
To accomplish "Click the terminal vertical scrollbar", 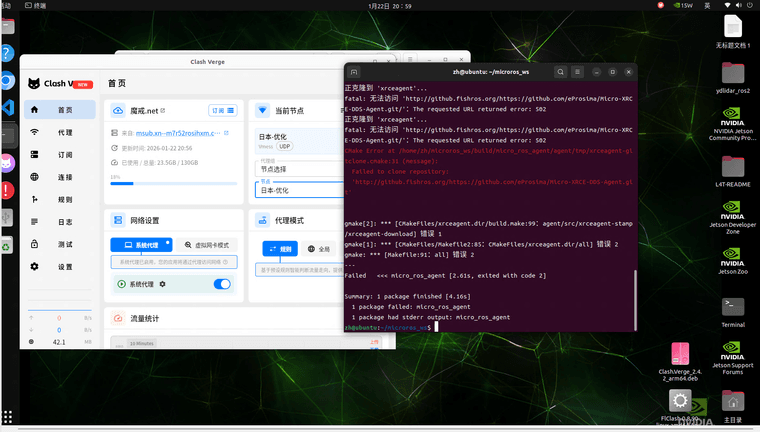I will click(634, 300).
